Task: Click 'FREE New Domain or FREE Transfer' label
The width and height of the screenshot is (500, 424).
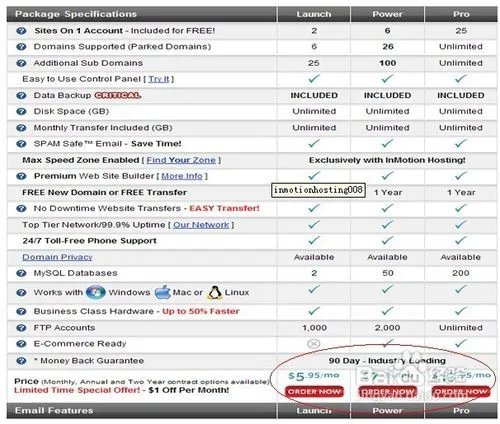Action: tap(104, 193)
